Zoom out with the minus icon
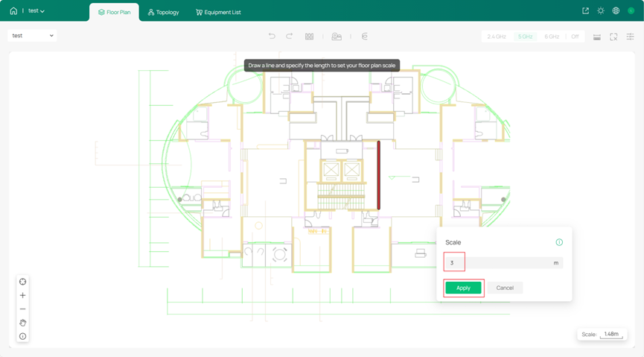Image resolution: width=644 pixels, height=357 pixels. tap(23, 309)
